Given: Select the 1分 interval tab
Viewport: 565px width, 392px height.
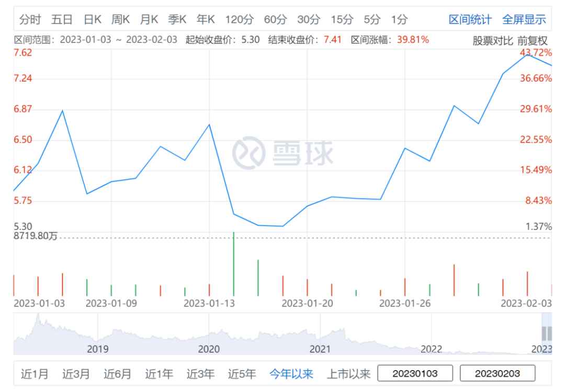Looking at the screenshot, I should coord(399,19).
